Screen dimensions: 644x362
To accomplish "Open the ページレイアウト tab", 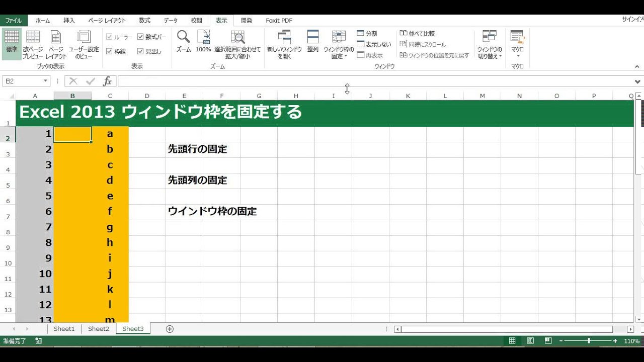I will coord(107,21).
